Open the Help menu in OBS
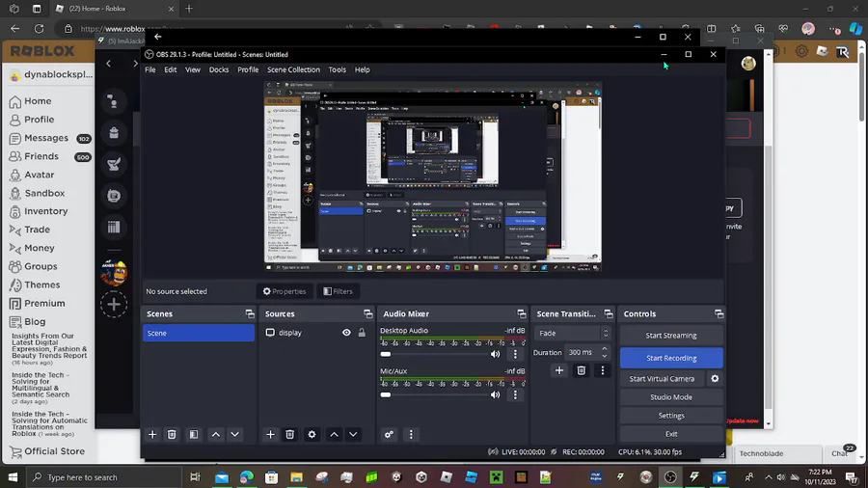The height and width of the screenshot is (488, 868). (362, 69)
